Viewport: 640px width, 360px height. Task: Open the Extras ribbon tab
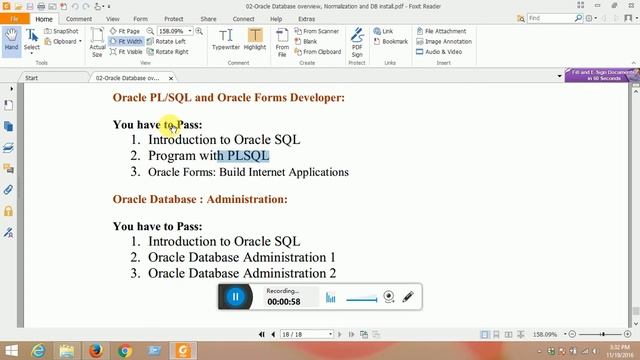[x=306, y=19]
